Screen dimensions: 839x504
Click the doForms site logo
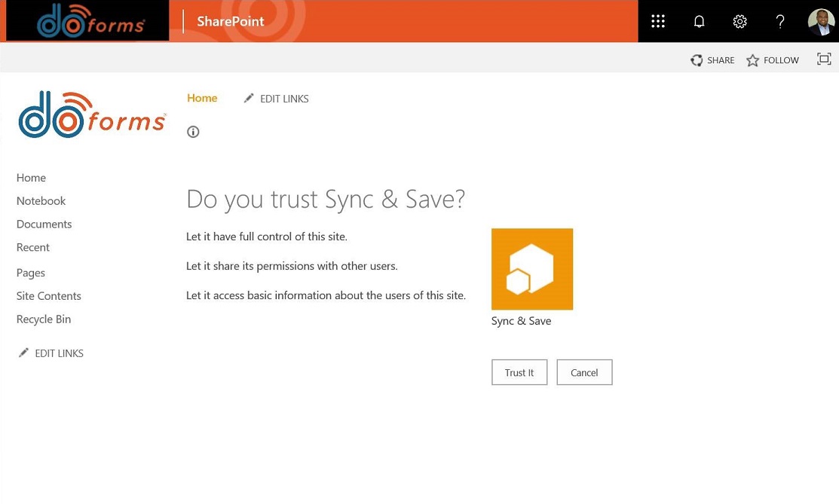(92, 115)
